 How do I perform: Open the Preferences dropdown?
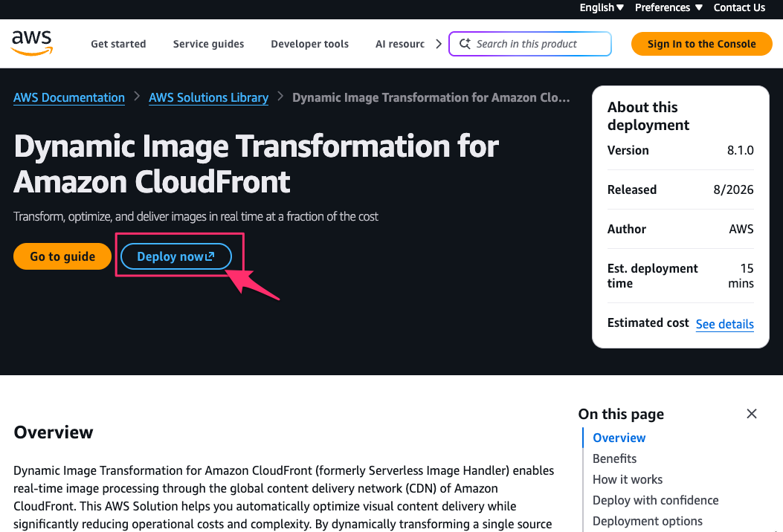tap(668, 7)
